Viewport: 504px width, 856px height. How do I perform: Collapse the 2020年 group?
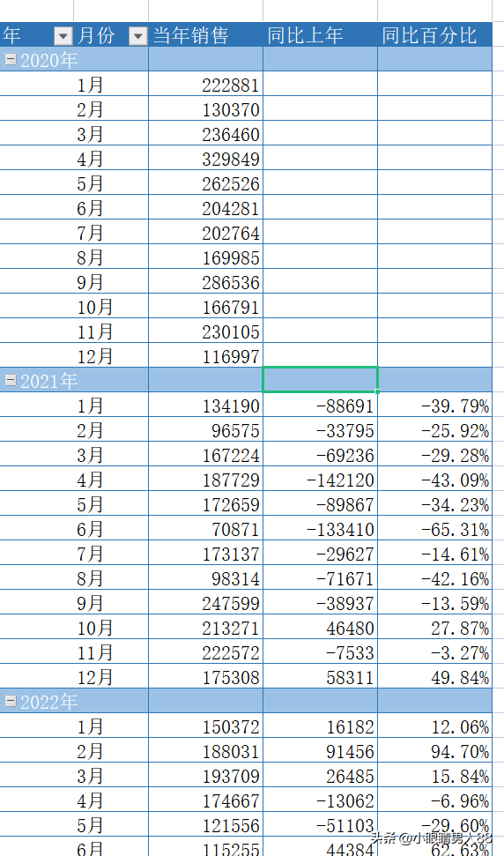[x=11, y=59]
